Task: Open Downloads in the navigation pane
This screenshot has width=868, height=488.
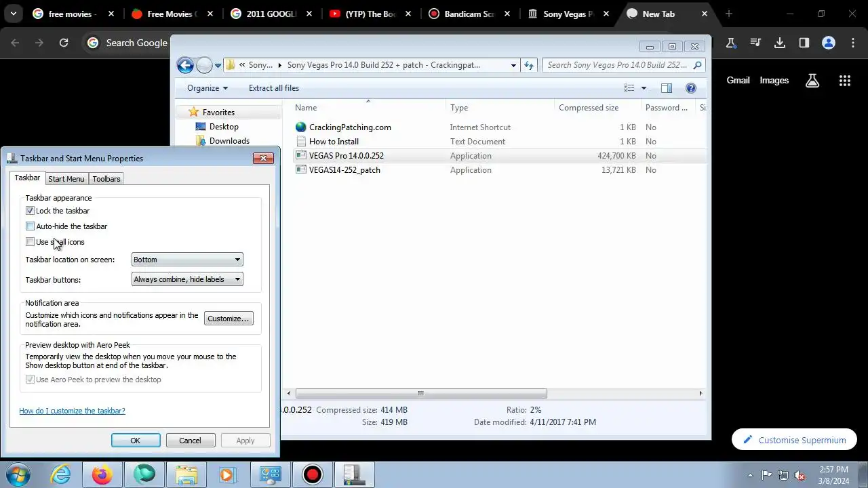Action: (229, 141)
